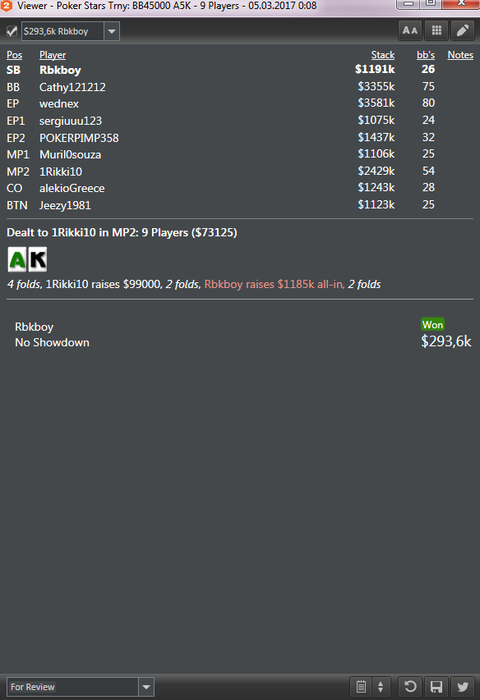Expand the $293,6k Rbkboy hand dropdown
The width and height of the screenshot is (480, 700).
point(112,31)
